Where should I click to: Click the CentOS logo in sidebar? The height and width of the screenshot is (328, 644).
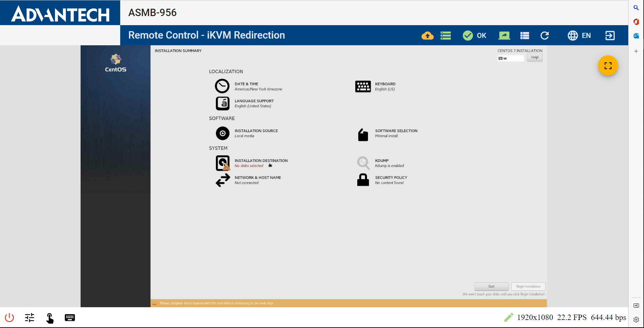116,63
